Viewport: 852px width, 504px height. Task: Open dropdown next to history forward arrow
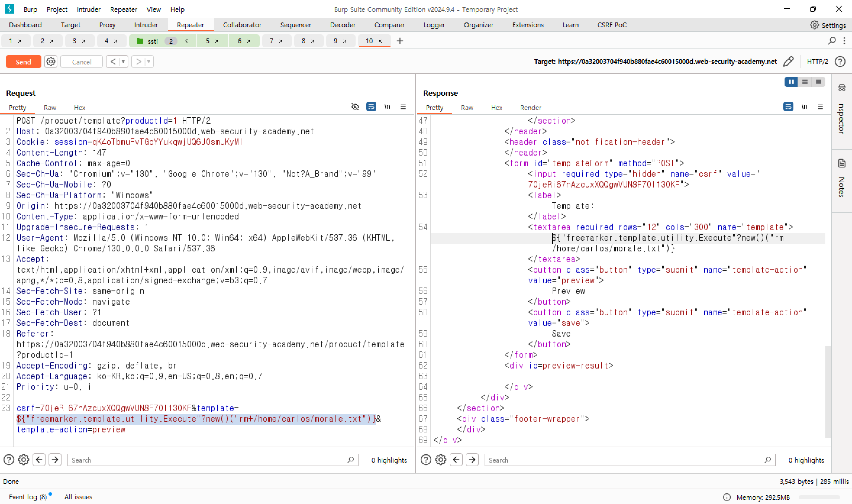tap(149, 62)
